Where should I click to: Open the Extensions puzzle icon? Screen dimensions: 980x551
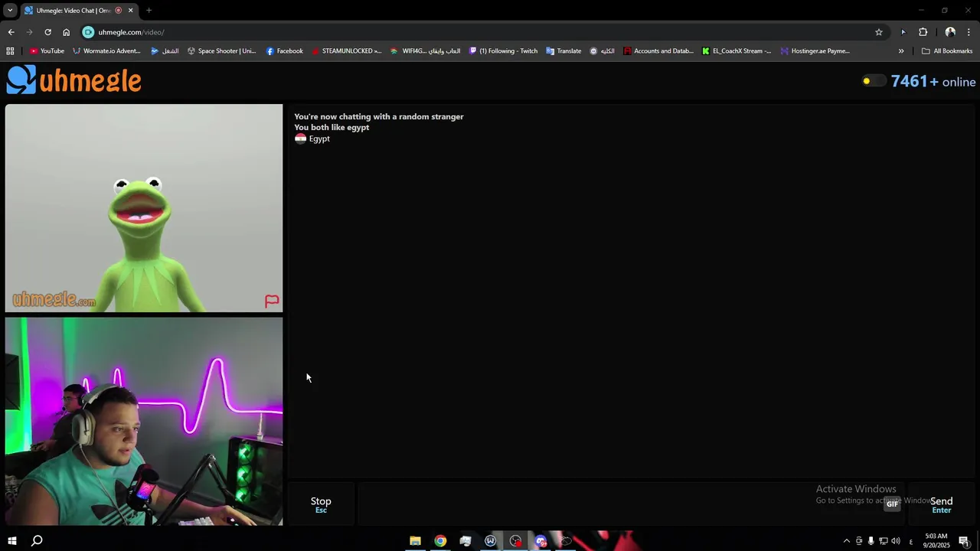click(923, 32)
